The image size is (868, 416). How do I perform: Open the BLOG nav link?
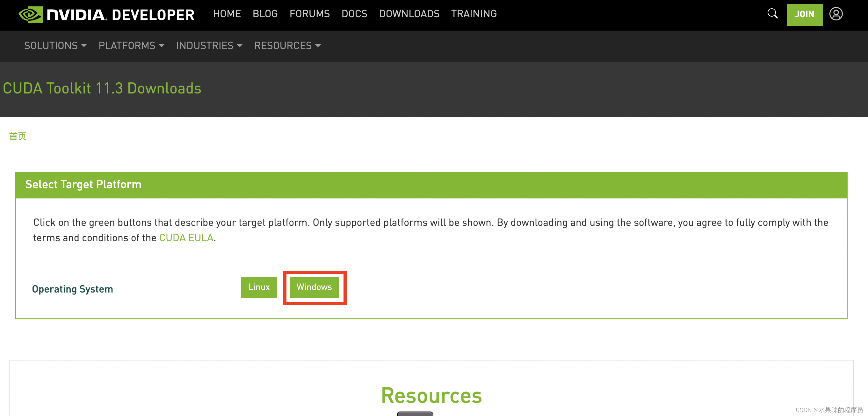point(265,14)
